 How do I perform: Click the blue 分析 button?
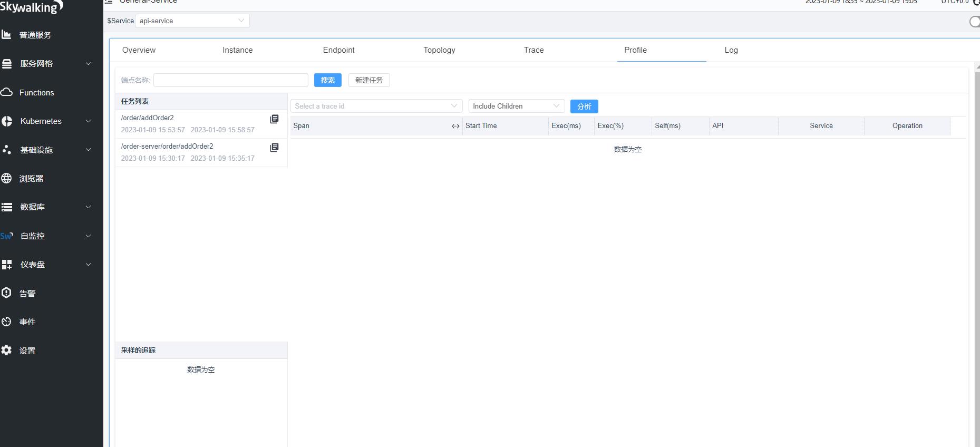click(x=584, y=106)
